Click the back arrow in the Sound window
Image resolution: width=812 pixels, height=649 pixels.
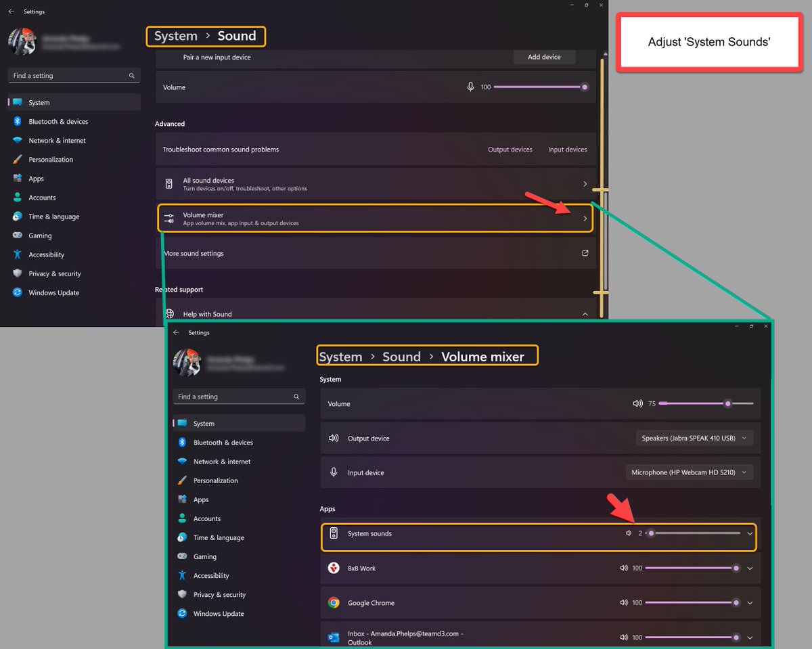(x=11, y=12)
